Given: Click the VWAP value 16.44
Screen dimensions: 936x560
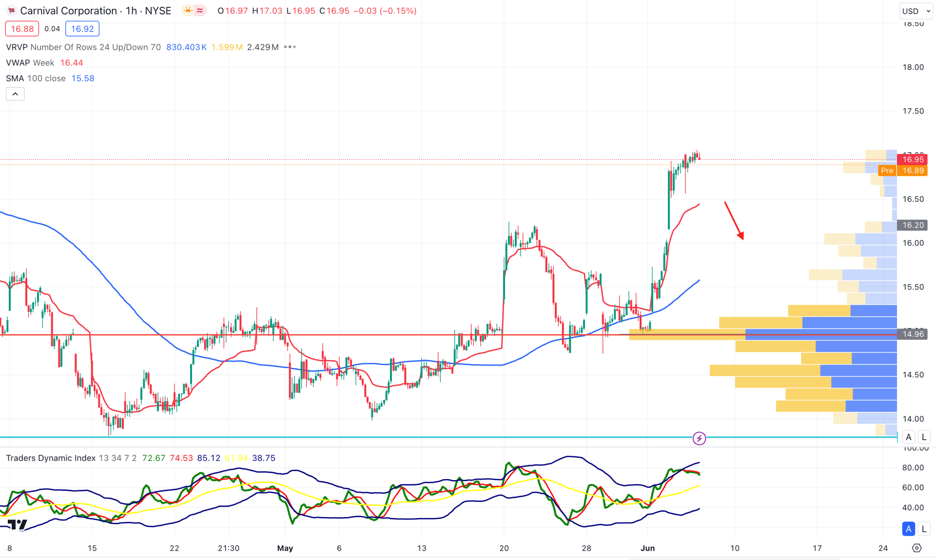Looking at the screenshot, I should pos(72,62).
